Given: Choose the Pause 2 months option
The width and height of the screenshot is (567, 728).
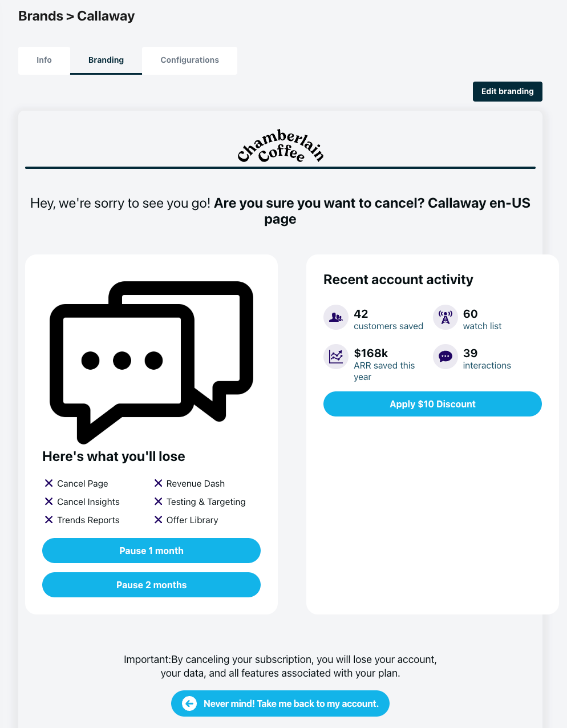Looking at the screenshot, I should tap(151, 585).
